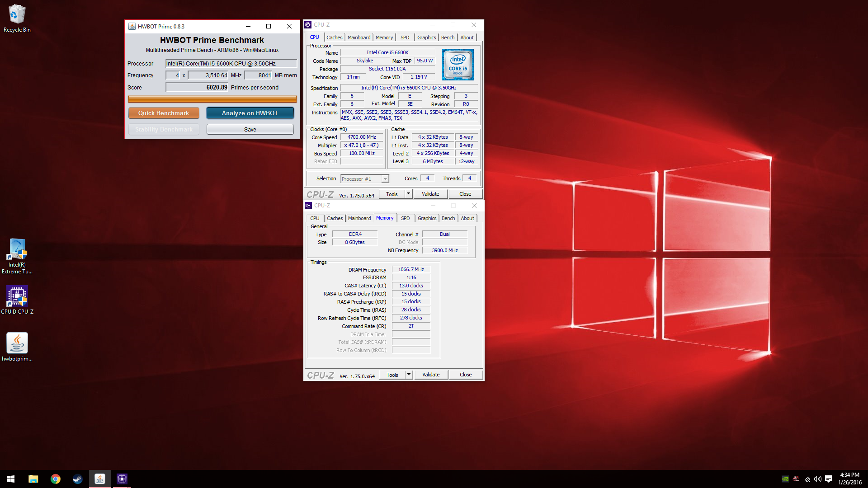Click Tools button in upper CPU-Z
Viewport: 868px width, 488px height.
pyautogui.click(x=392, y=194)
